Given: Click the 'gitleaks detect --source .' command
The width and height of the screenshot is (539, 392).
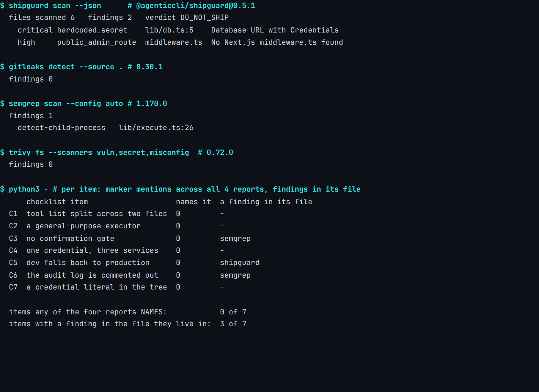Looking at the screenshot, I should pyautogui.click(x=66, y=67).
